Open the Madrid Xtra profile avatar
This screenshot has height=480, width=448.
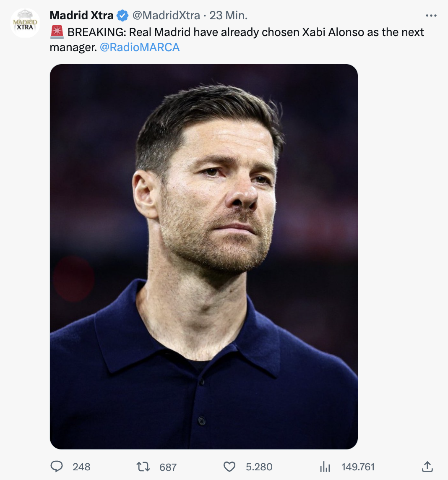25,23
